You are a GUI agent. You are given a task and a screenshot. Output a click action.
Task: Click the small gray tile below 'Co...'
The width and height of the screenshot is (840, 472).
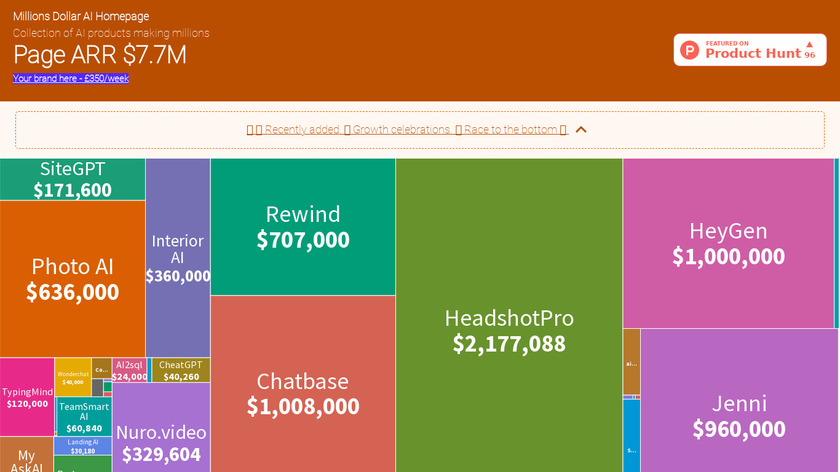[x=97, y=387]
